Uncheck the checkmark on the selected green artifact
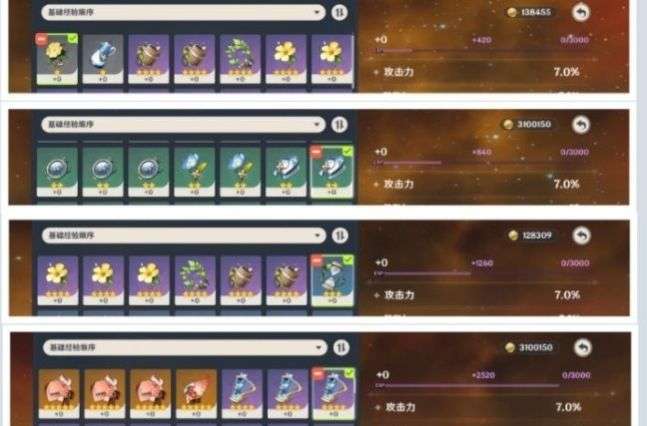 348,151
